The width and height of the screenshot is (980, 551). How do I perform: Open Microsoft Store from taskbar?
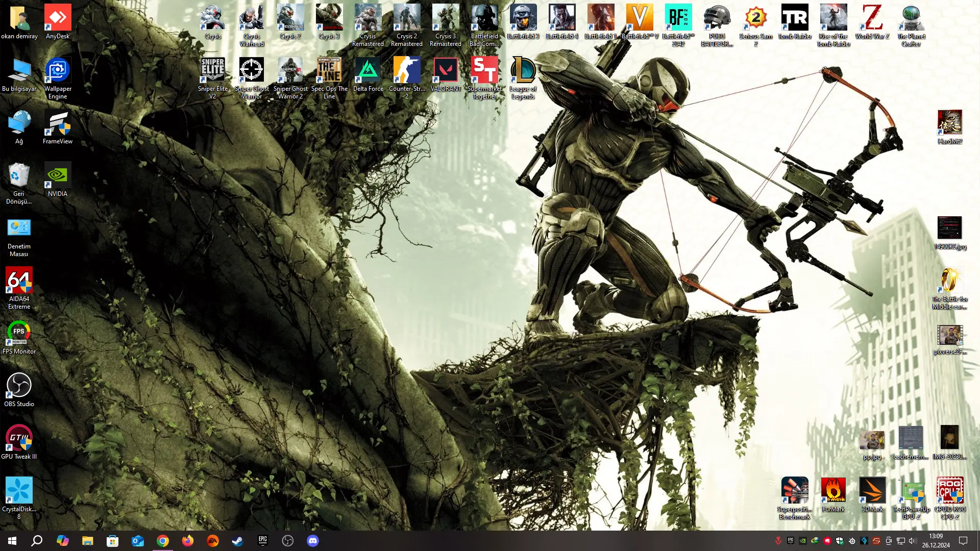point(112,541)
